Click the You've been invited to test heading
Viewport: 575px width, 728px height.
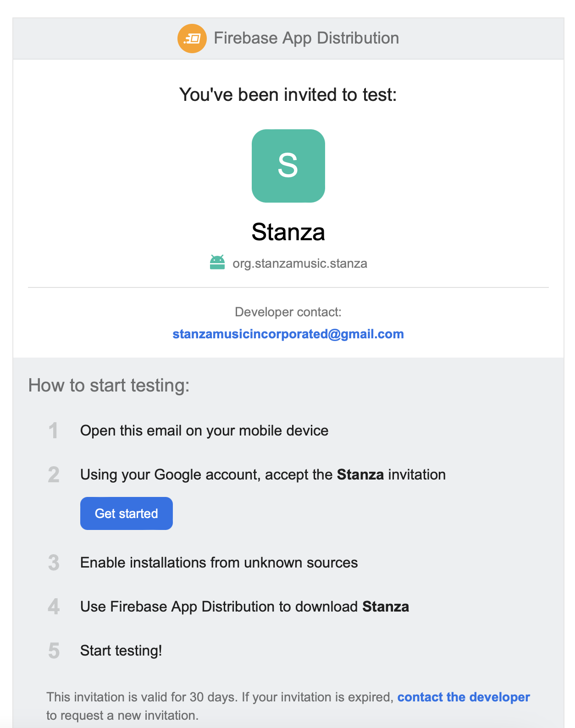(x=288, y=95)
